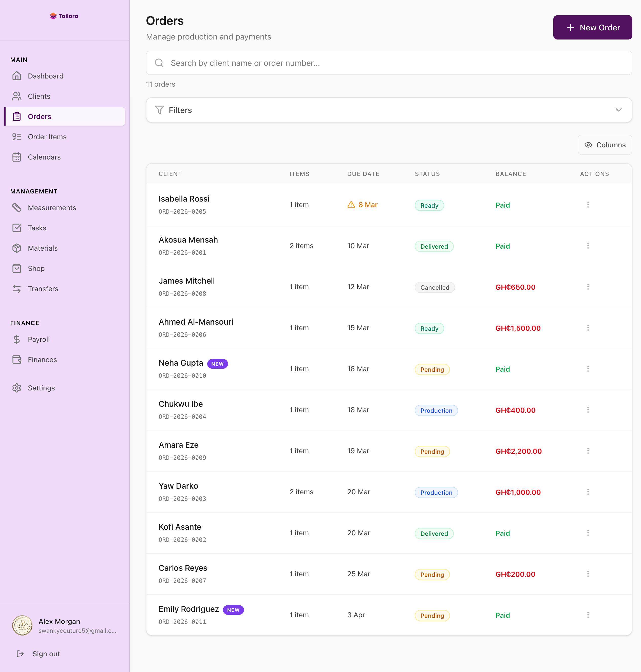Viewport: 641px width, 672px height.
Task: Select the Measurements ruler icon
Action: [x=17, y=208]
